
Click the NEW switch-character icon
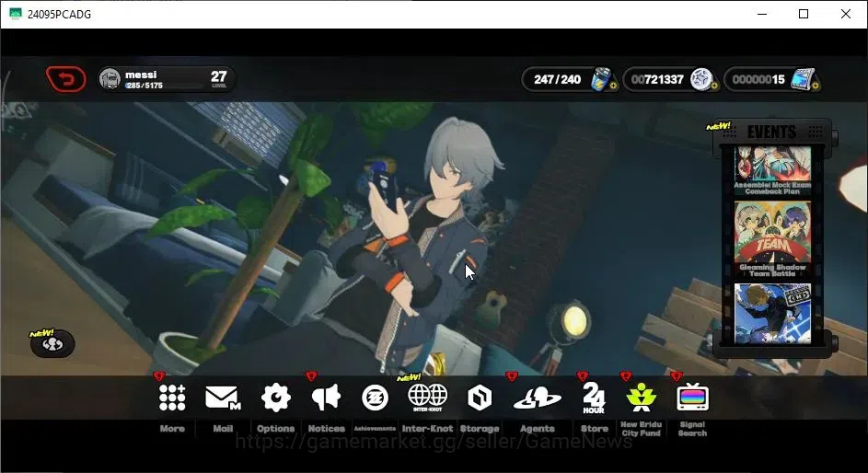point(52,343)
